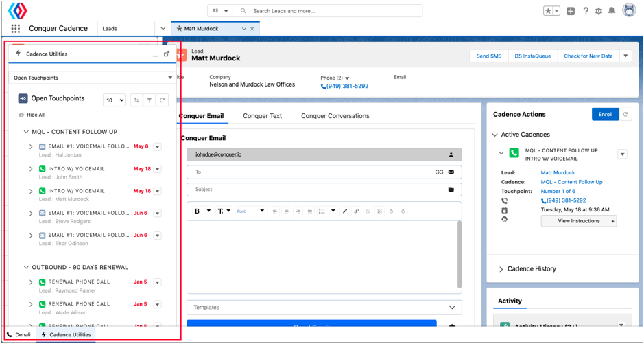The width and height of the screenshot is (644, 344).
Task: Expand the Hal Jordan touchpoint row
Action: [31, 147]
